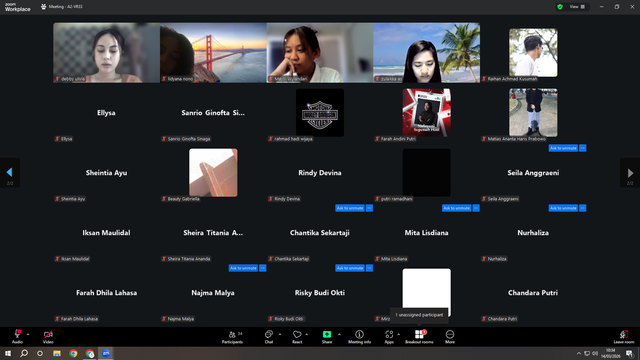The height and width of the screenshot is (360, 640).
Task: Click Ask to unmute between Rindy Devina and Chantika
Action: pyautogui.click(x=350, y=208)
